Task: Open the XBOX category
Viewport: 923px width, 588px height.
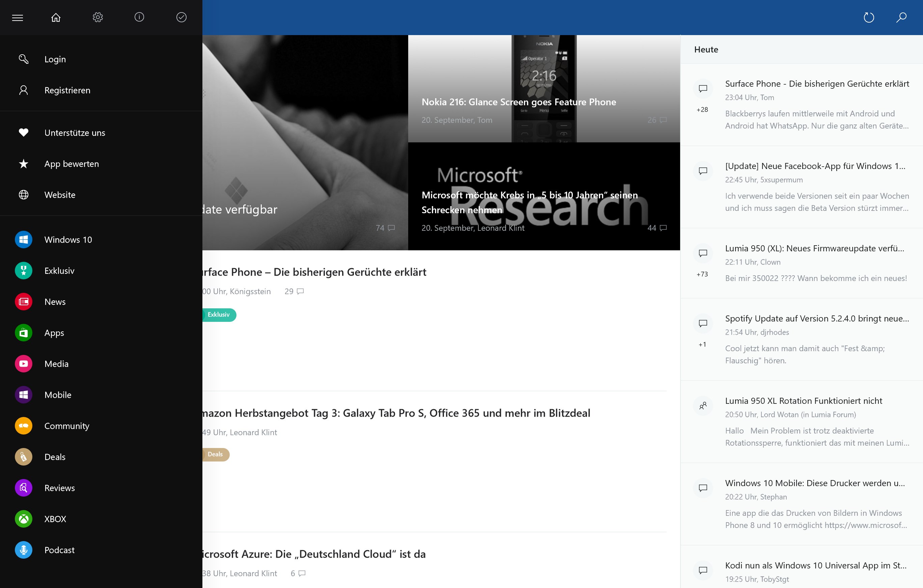Action: coord(55,519)
